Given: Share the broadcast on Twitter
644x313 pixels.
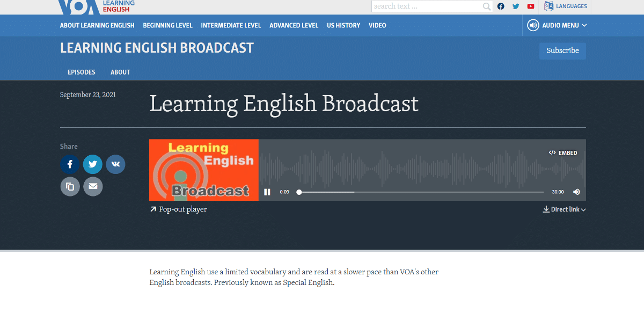Looking at the screenshot, I should tap(92, 164).
